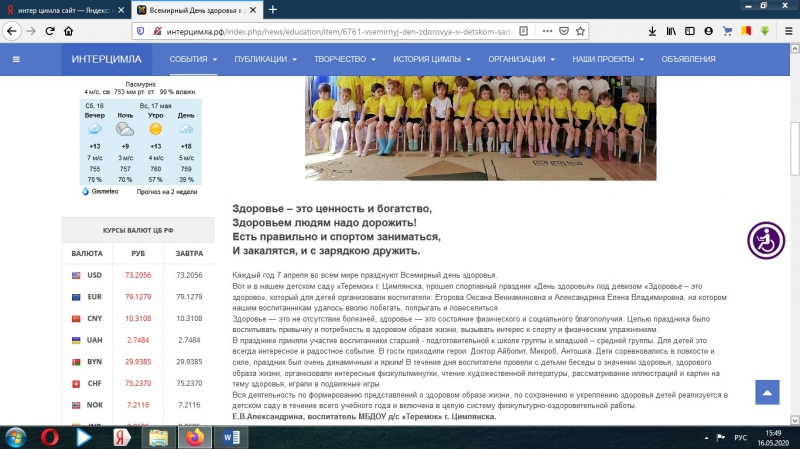Click the scrollbar down arrow
This screenshot has height=449, width=800.
[794, 420]
